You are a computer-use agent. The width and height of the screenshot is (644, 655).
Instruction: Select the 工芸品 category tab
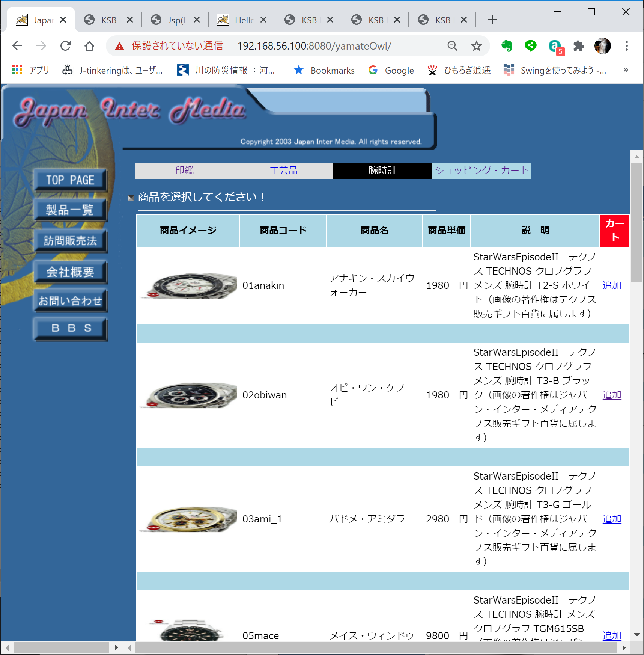tap(283, 171)
